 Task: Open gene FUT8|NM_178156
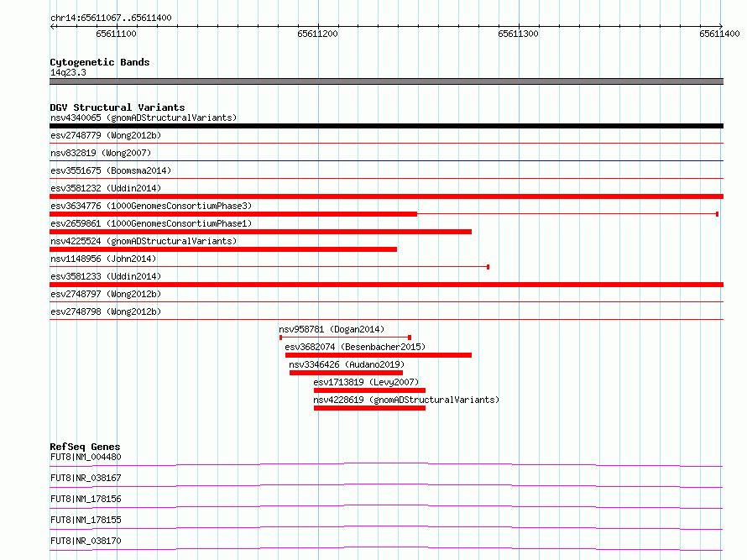86,499
